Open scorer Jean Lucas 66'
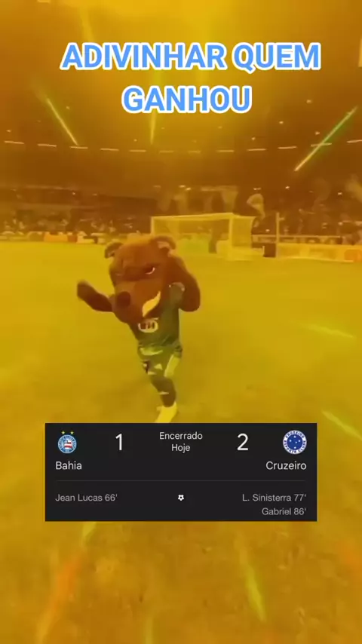The height and width of the screenshot is (644, 362). click(86, 498)
